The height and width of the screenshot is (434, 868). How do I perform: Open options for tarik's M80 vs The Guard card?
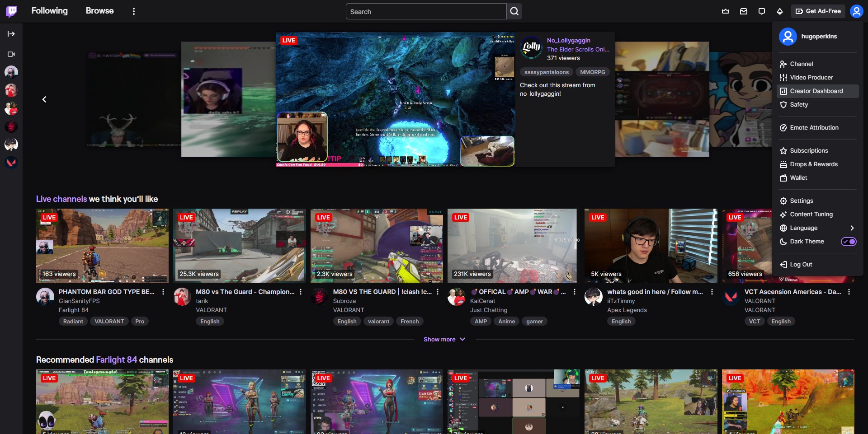coord(301,292)
